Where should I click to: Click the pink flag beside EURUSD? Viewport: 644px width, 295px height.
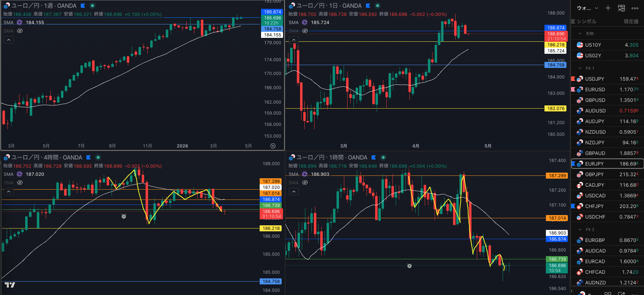pyautogui.click(x=573, y=89)
